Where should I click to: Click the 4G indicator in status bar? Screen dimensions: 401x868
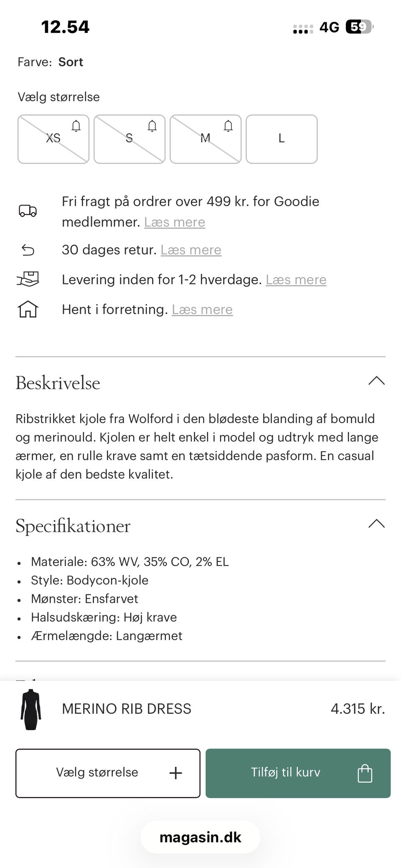pyautogui.click(x=330, y=27)
